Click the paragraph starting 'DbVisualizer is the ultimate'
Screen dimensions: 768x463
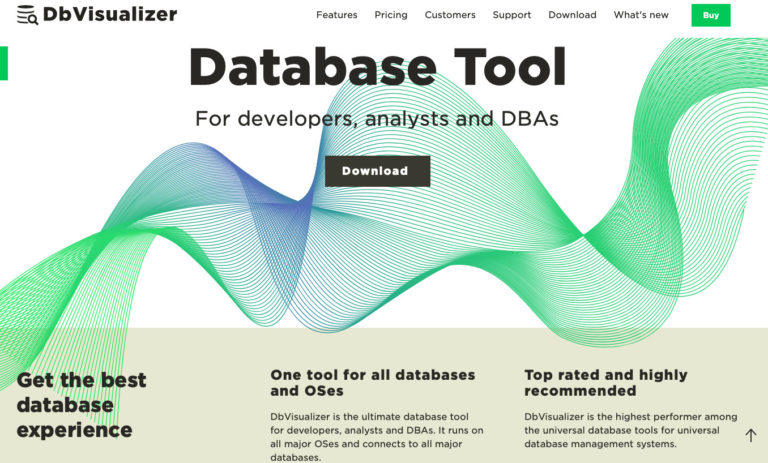(377, 437)
